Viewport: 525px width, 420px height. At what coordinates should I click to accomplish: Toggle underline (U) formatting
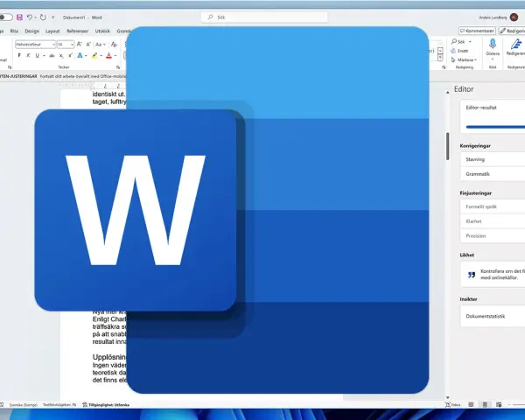(37, 56)
